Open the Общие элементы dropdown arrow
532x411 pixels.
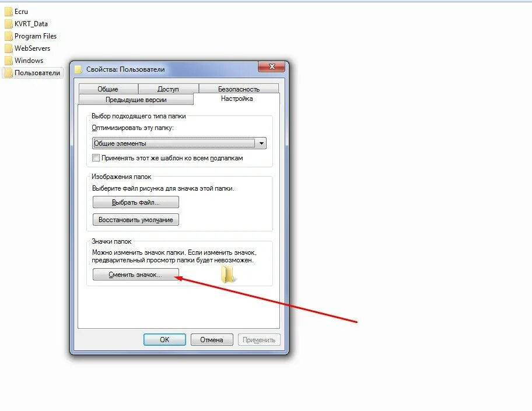(261, 143)
